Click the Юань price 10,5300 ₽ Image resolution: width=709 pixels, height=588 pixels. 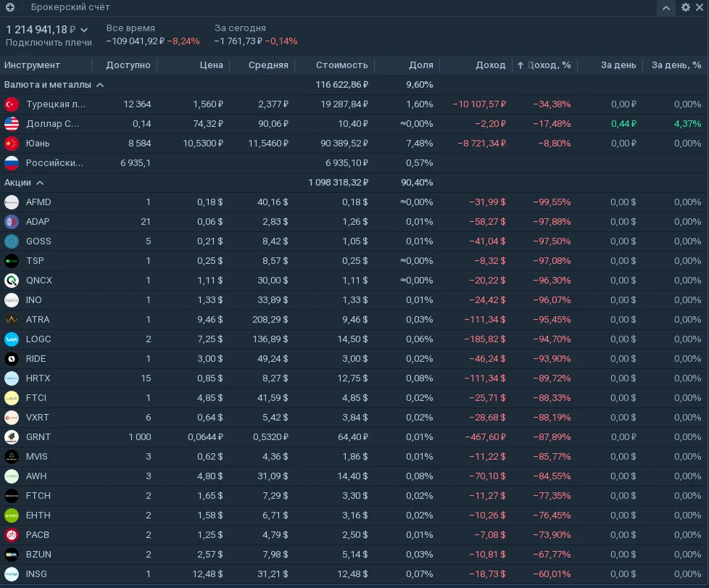click(203, 144)
